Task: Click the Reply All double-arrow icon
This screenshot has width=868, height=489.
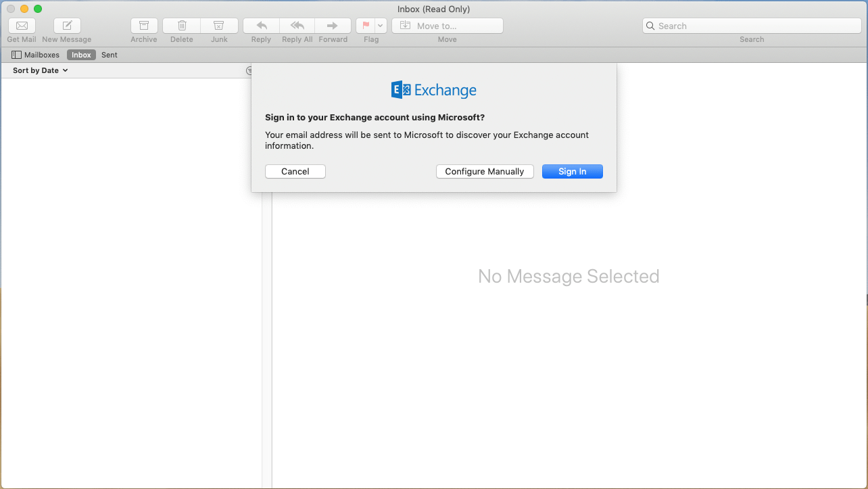Action: [x=297, y=26]
